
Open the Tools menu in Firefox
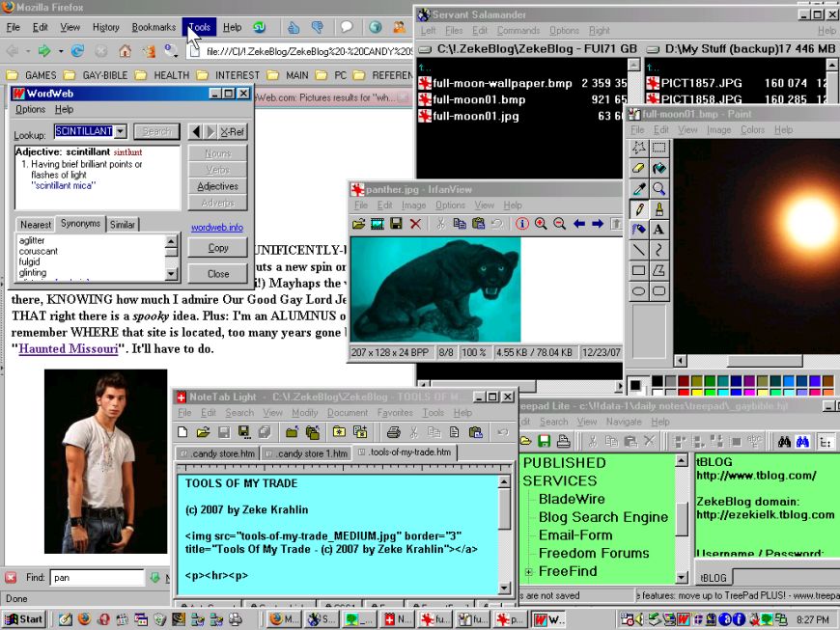tap(199, 27)
